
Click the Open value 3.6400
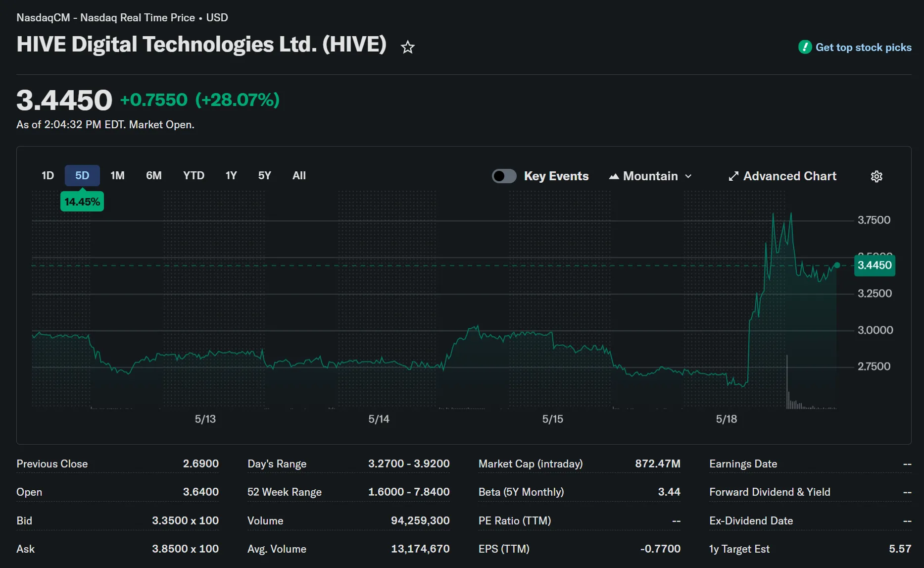(x=200, y=492)
